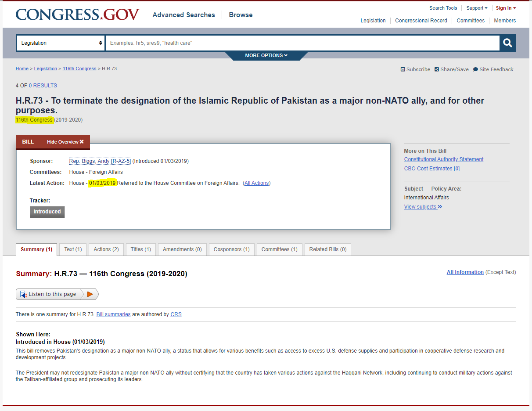Viewport: 532px width, 411px height.
Task: Open the Legislation search type dropdown
Action: (61, 43)
